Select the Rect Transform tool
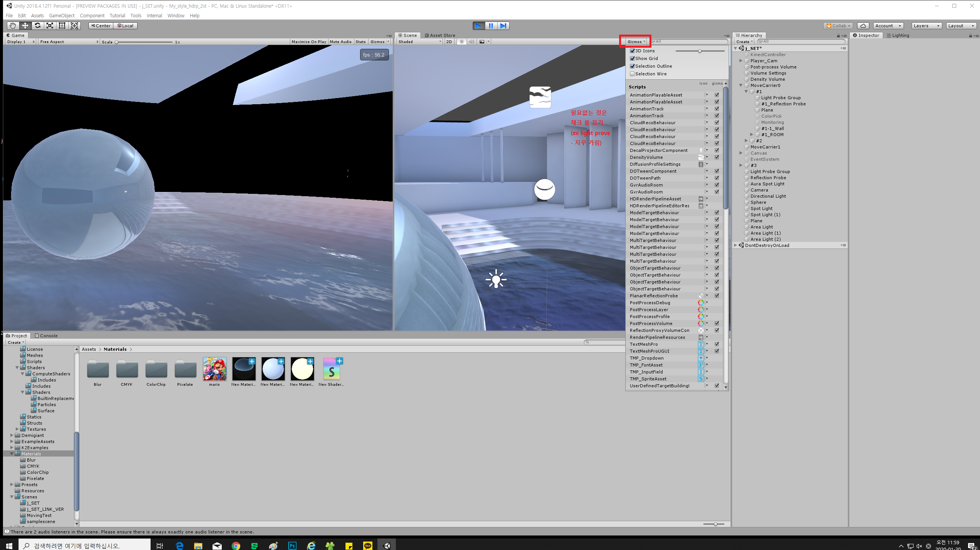The image size is (980, 550). [x=62, y=26]
